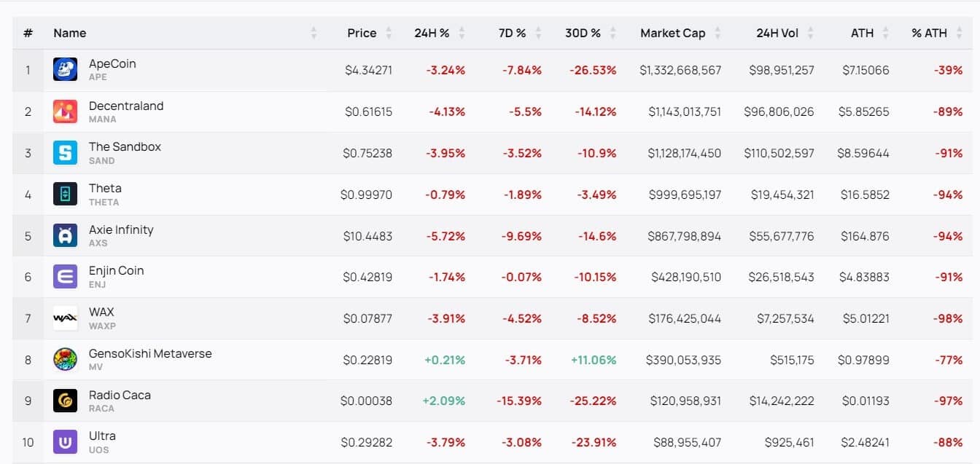Click the WAXP ticker symbol
Image resolution: width=980 pixels, height=464 pixels.
click(102, 326)
